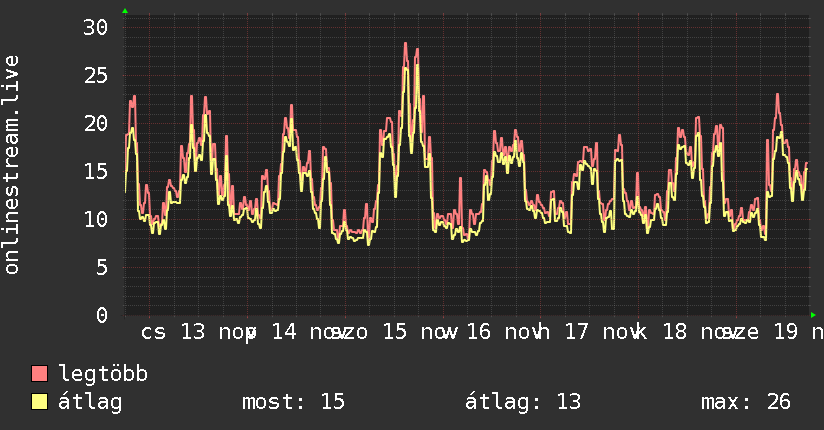Click the 'átlag: 13' statistic text

[x=523, y=402]
